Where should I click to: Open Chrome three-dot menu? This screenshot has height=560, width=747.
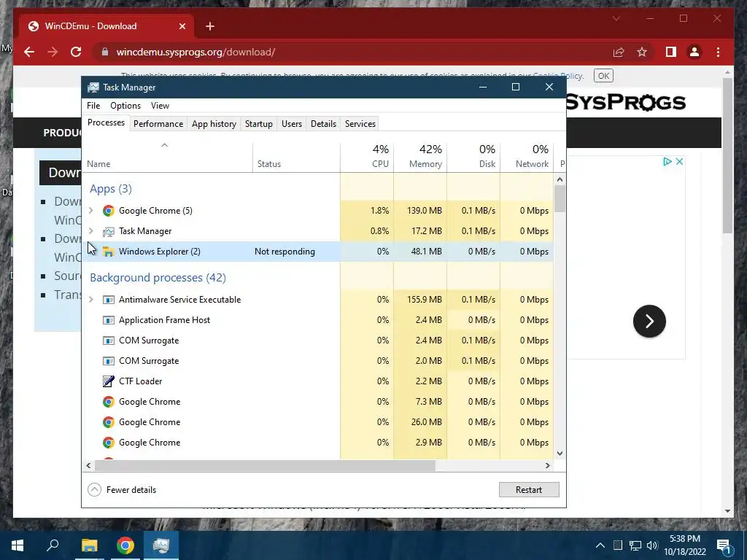click(718, 52)
